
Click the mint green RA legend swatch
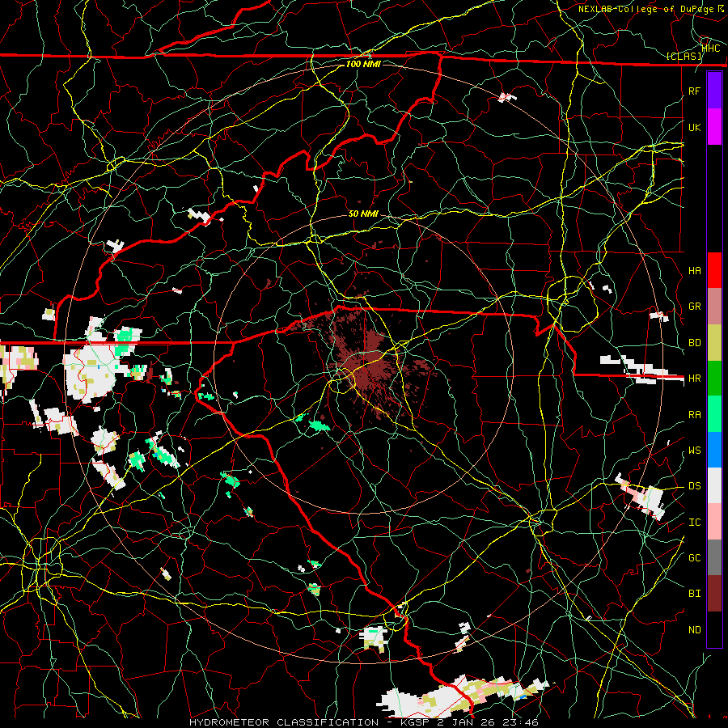click(x=714, y=414)
